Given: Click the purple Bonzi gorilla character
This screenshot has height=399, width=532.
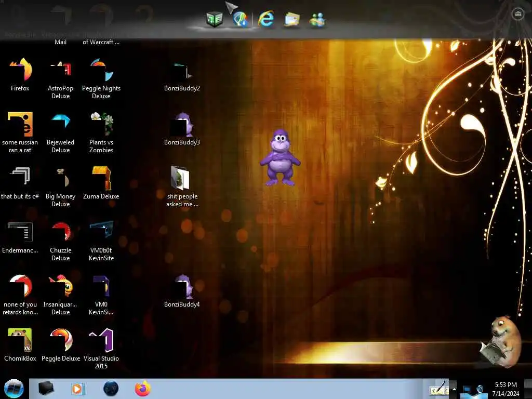Looking at the screenshot, I should [280, 157].
